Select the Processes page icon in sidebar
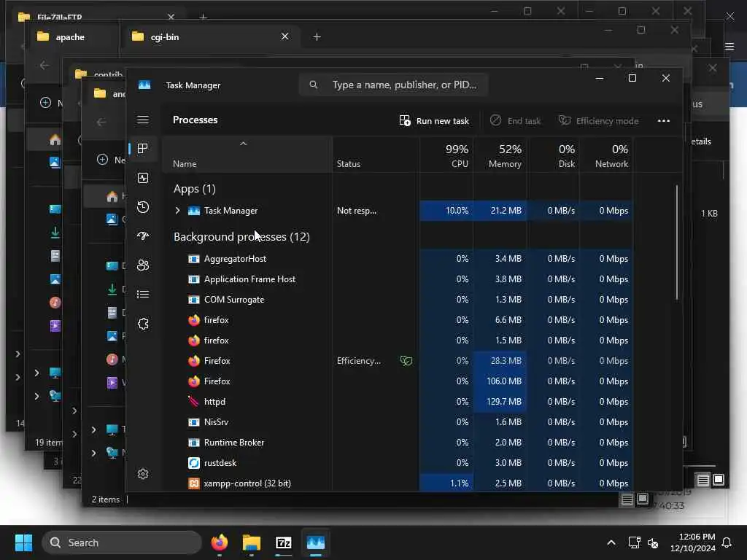 click(x=142, y=148)
